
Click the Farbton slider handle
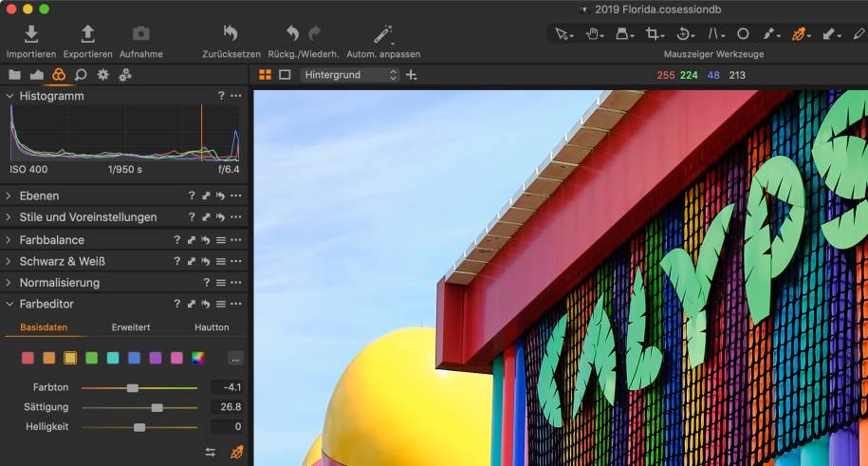click(132, 388)
